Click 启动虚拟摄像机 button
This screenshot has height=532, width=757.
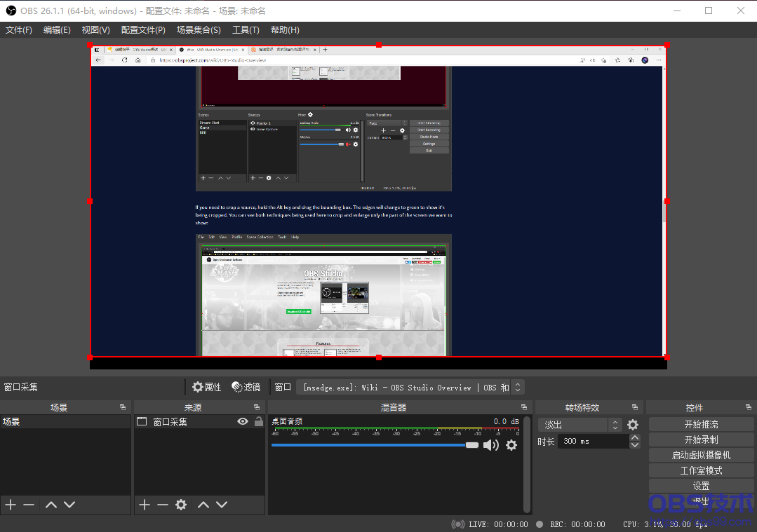pyautogui.click(x=701, y=455)
